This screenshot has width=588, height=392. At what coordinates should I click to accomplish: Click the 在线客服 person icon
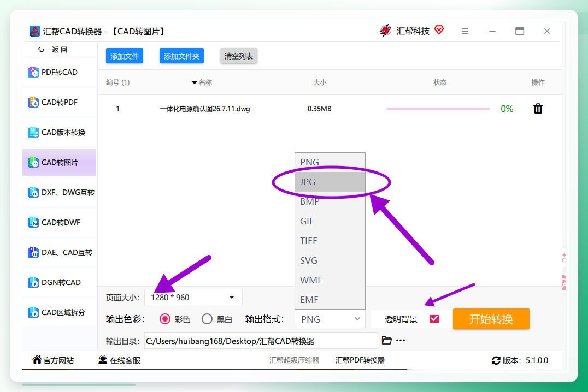point(102,360)
